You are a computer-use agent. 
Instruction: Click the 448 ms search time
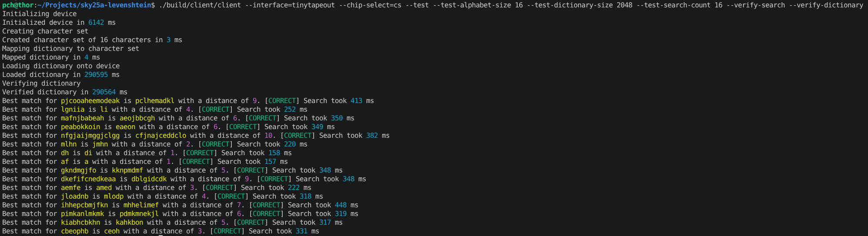[x=347, y=205]
